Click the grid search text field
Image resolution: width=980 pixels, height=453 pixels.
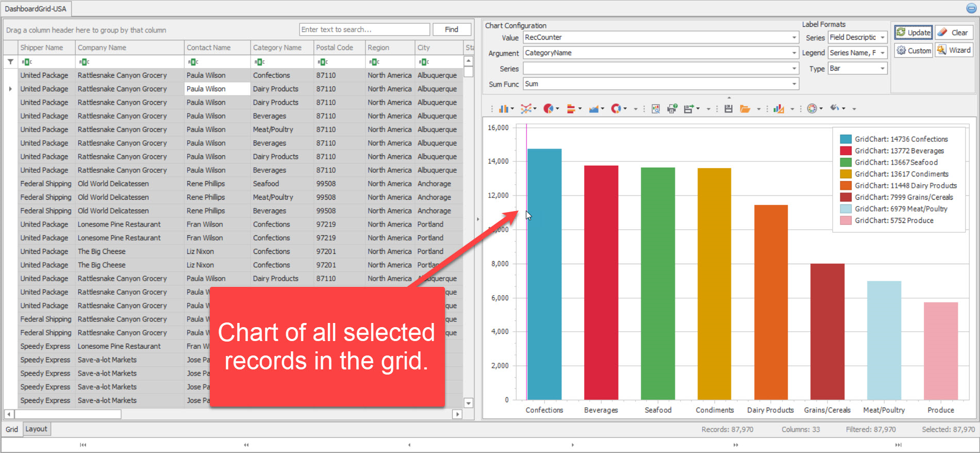point(364,29)
